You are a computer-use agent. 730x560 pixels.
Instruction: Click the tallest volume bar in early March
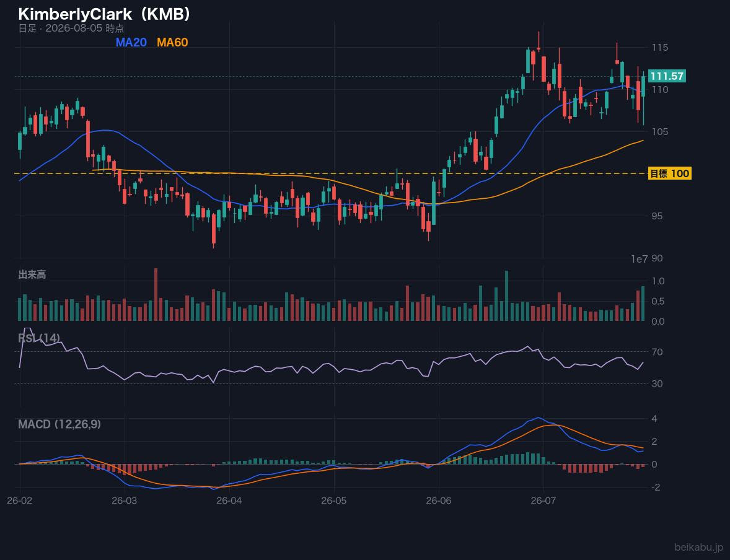156,295
